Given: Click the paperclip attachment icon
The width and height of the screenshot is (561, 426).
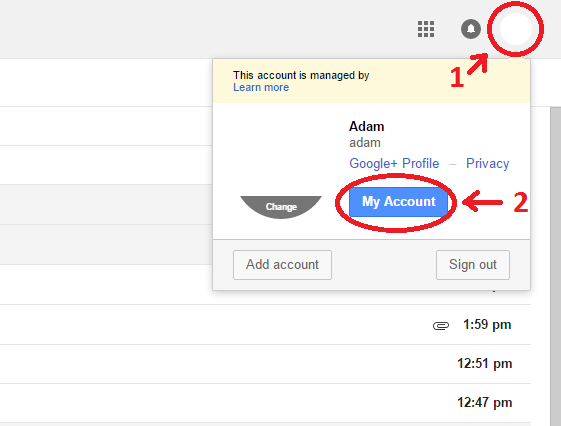Looking at the screenshot, I should 441,325.
